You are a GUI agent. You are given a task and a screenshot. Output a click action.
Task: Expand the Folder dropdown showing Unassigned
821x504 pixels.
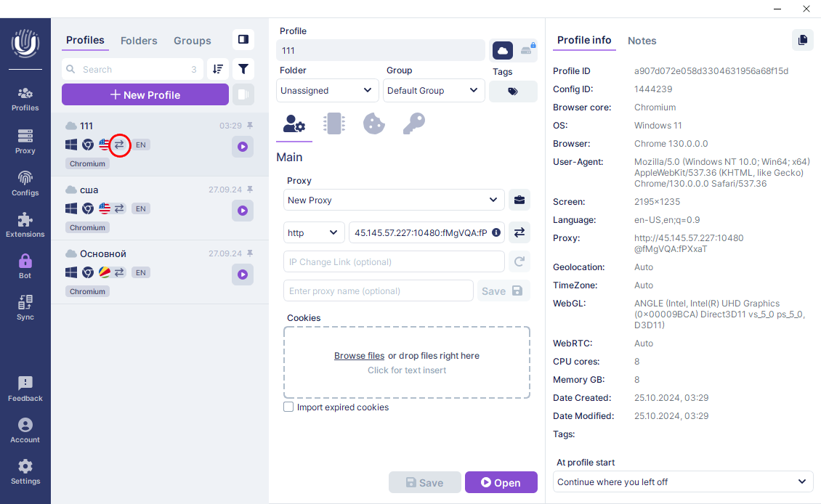coord(327,91)
